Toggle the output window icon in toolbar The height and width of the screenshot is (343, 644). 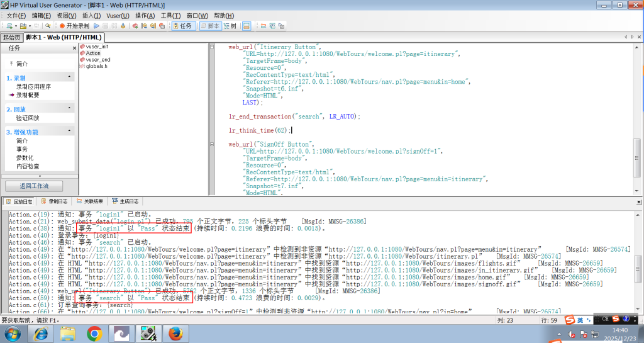click(247, 26)
